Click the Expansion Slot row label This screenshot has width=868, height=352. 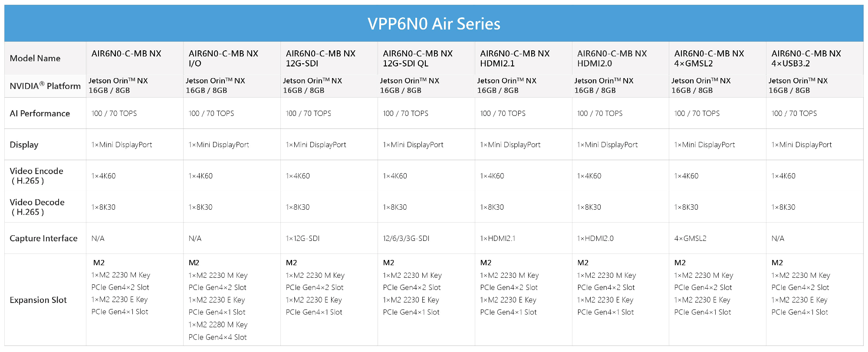pos(38,300)
